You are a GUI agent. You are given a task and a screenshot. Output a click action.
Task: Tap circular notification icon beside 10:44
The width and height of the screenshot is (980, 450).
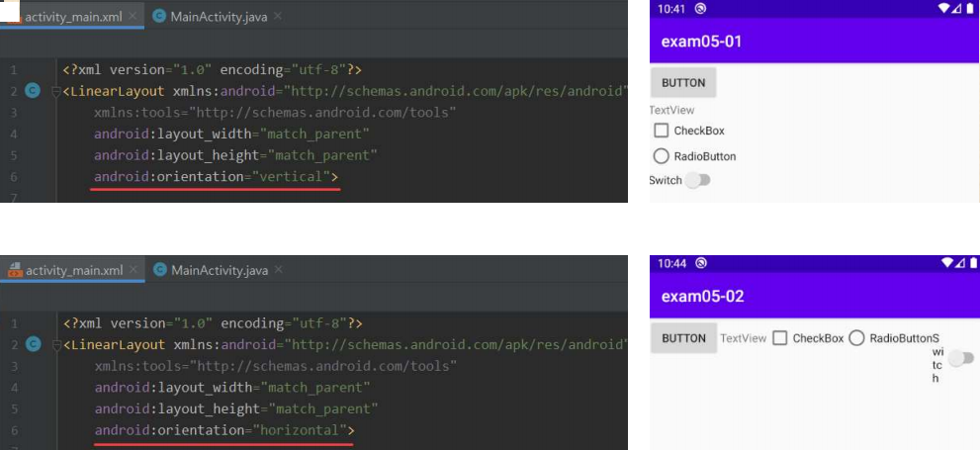click(700, 263)
